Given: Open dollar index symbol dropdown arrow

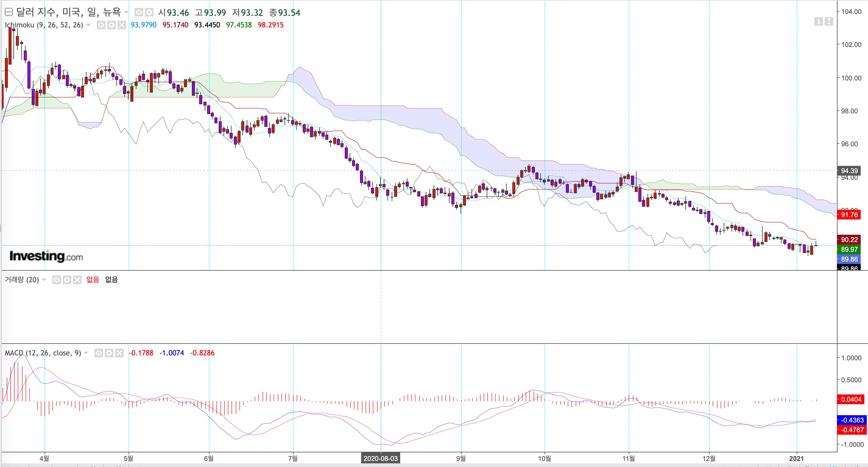Looking at the screenshot, I should click(126, 12).
